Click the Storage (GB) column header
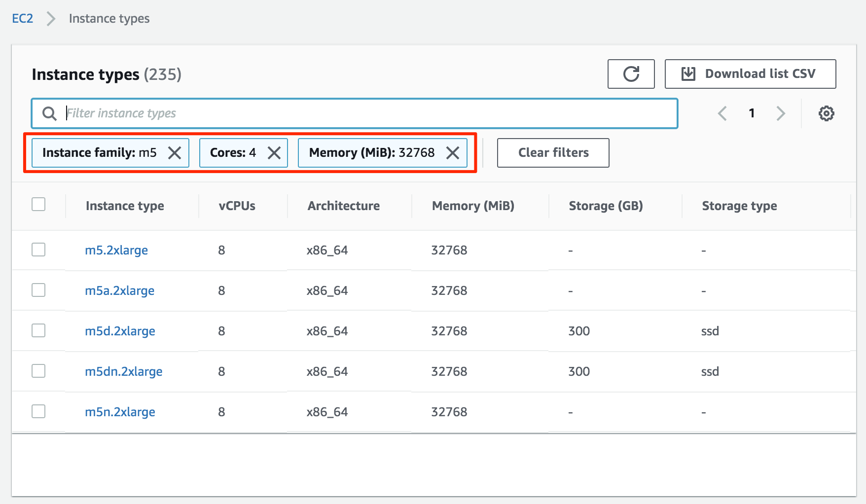Screen dimensions: 866x504 606,206
